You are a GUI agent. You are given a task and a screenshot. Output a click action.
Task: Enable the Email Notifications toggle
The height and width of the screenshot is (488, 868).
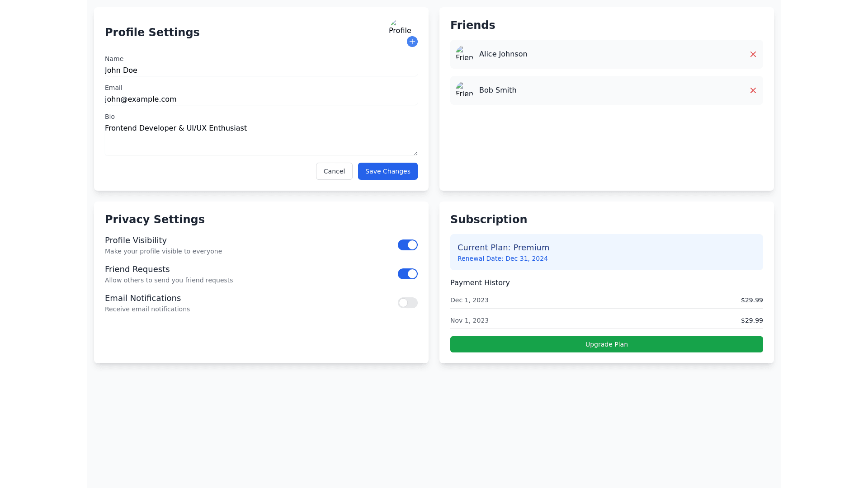click(407, 302)
